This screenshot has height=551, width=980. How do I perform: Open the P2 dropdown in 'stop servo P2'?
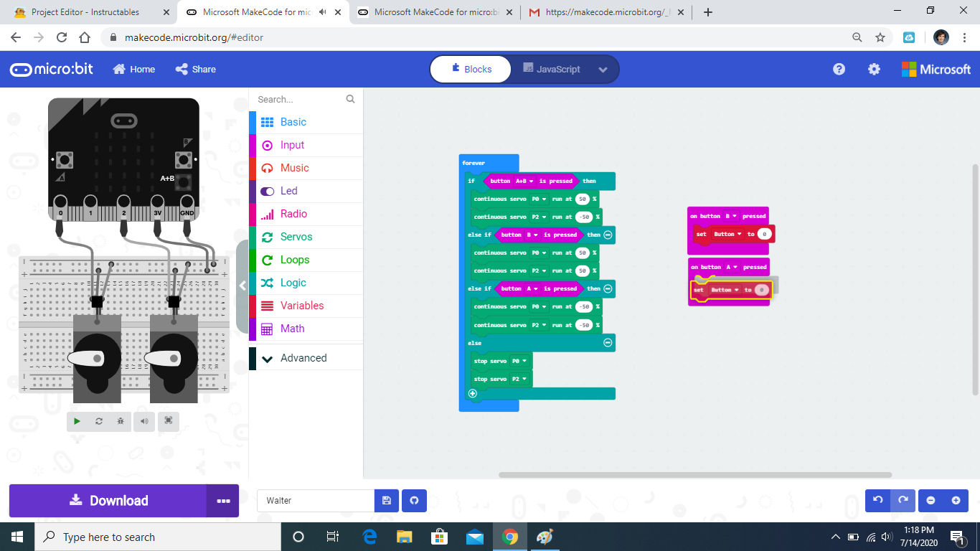519,379
